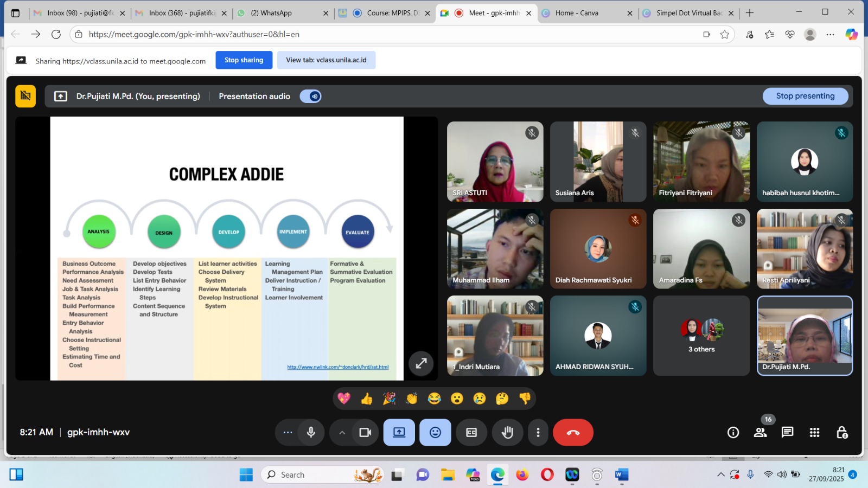Expand the shared presentation to fullscreen

click(421, 363)
